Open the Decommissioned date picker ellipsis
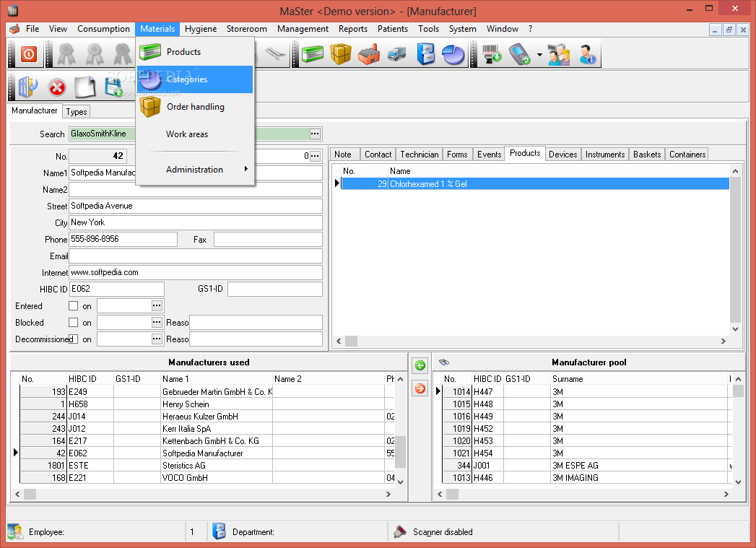 tap(157, 339)
